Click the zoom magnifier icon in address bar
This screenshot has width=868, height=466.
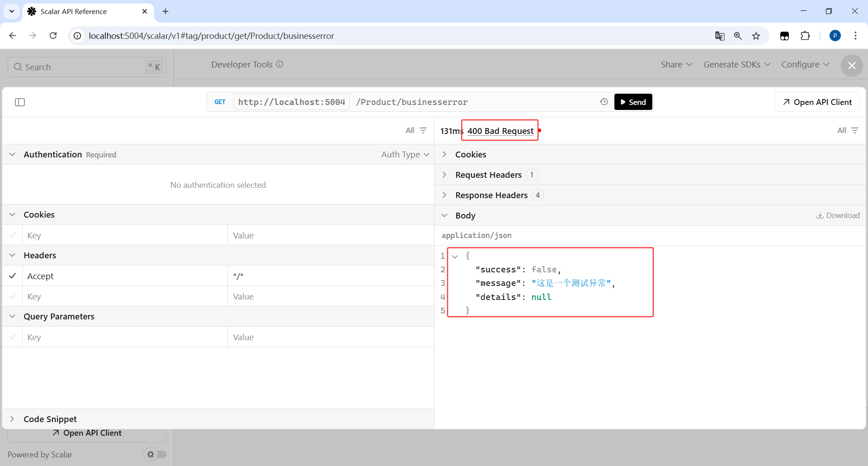(x=738, y=36)
